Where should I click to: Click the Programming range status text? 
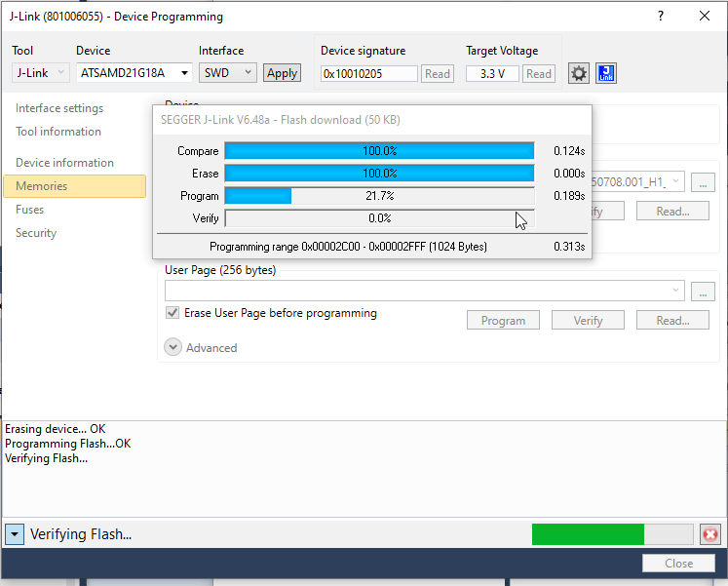coord(348,247)
